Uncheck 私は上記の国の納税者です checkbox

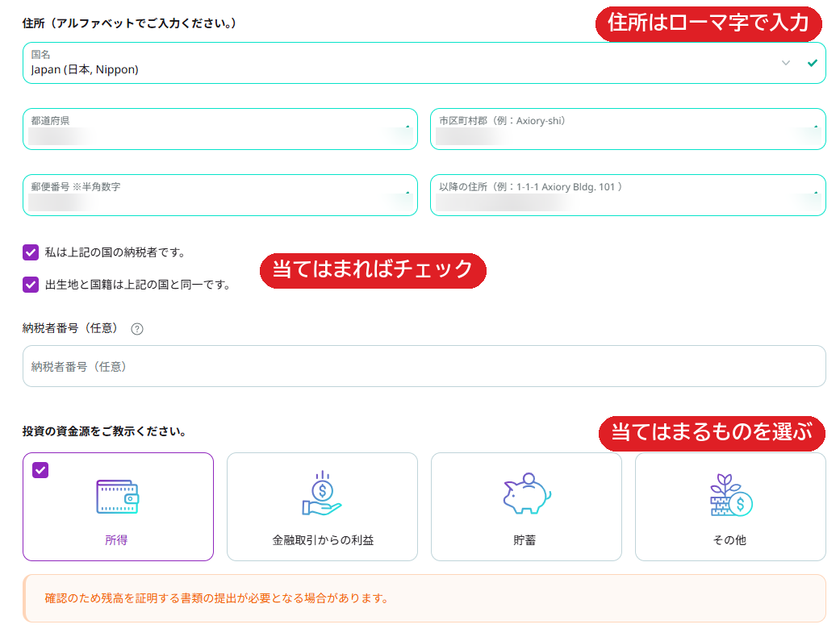tap(31, 252)
